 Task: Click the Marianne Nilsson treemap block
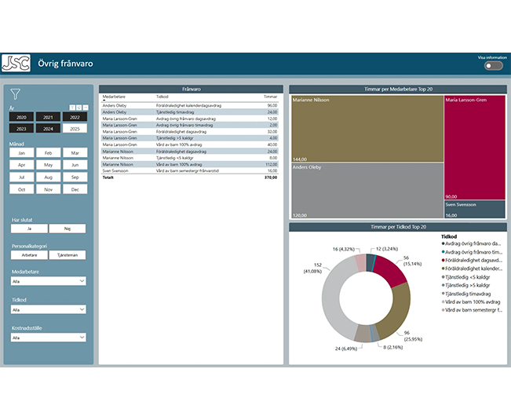(x=367, y=129)
